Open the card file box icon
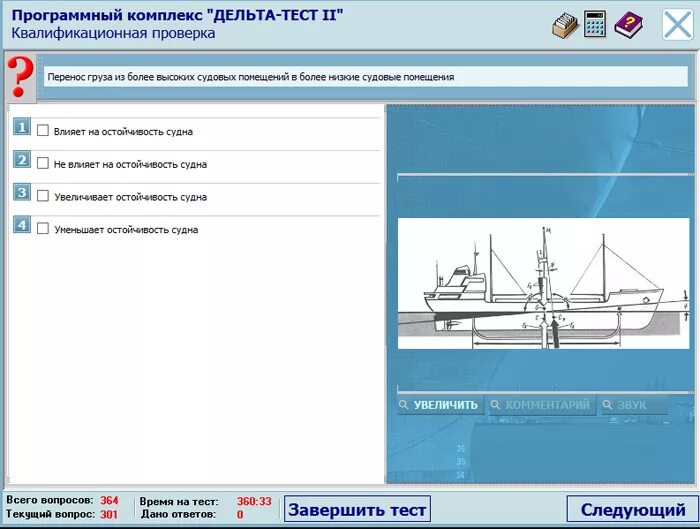The height and width of the screenshot is (529, 700). tap(565, 25)
